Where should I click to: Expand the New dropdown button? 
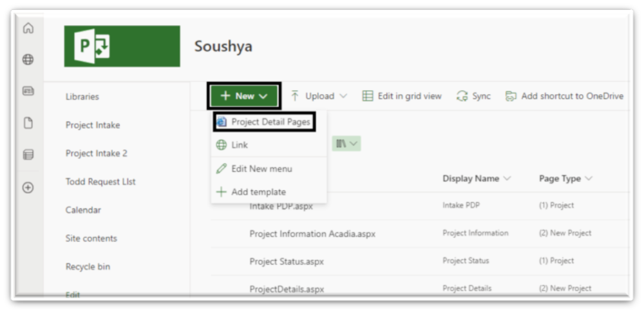[243, 96]
